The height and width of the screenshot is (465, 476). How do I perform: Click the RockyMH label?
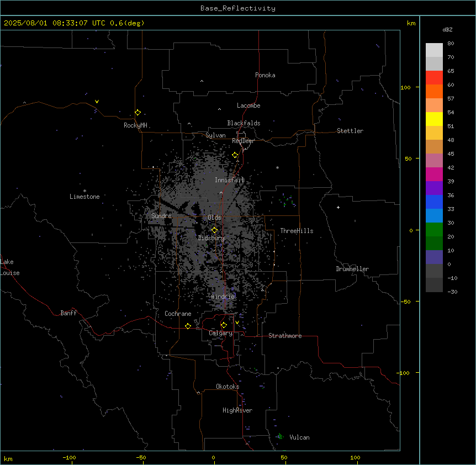point(135,125)
